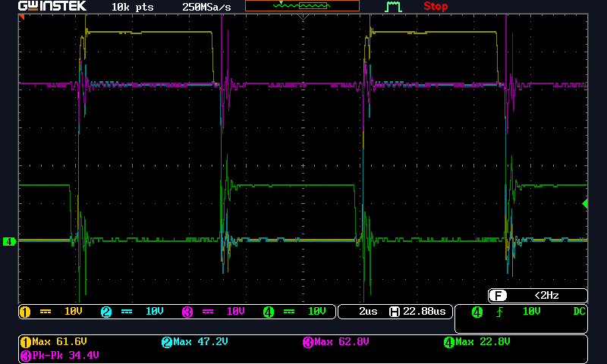
Task: Click the 10k pts memory depth readout
Action: 132,7
